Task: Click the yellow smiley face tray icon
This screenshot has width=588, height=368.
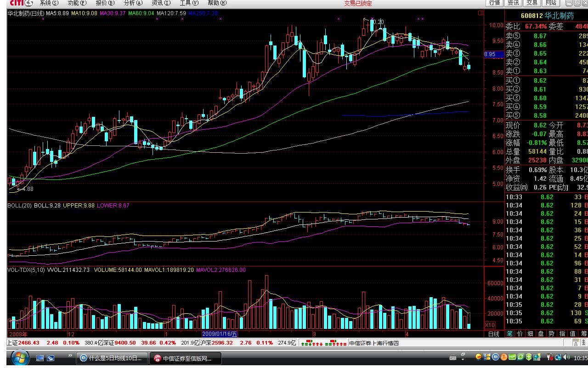Action: tap(479, 357)
